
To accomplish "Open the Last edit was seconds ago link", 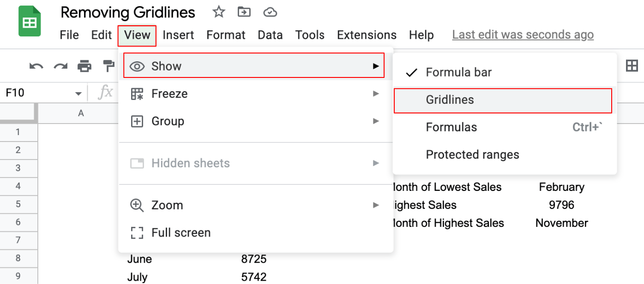I will [x=523, y=35].
